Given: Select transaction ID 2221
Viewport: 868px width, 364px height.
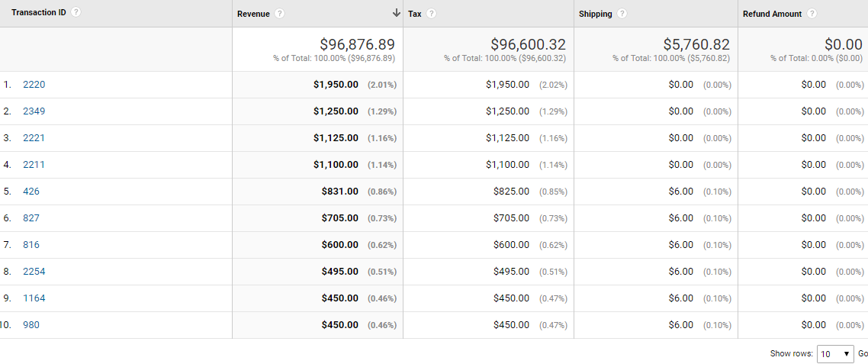Looking at the screenshot, I should pos(34,138).
